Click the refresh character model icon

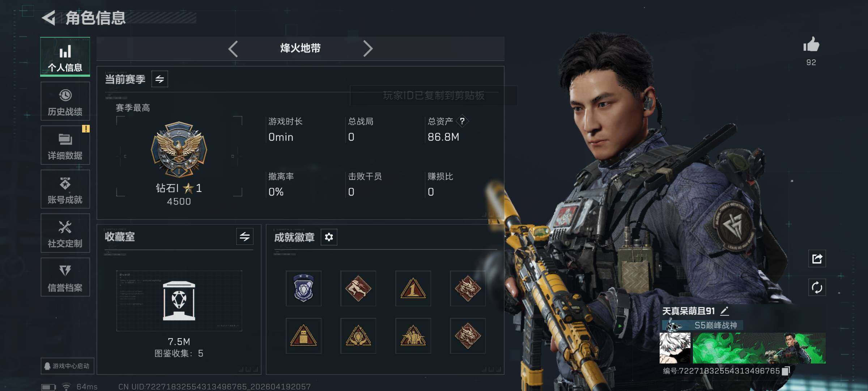(817, 287)
